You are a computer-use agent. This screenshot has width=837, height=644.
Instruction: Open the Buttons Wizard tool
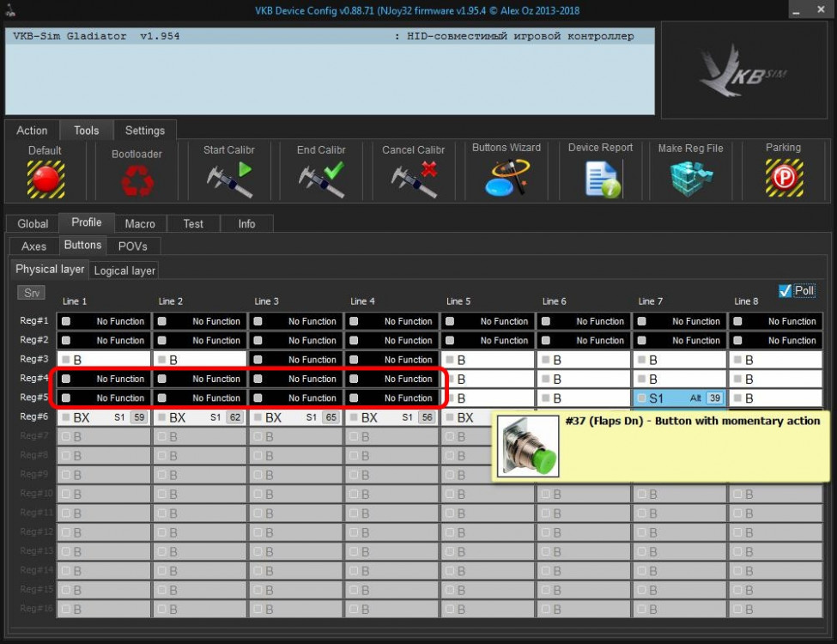tap(507, 178)
